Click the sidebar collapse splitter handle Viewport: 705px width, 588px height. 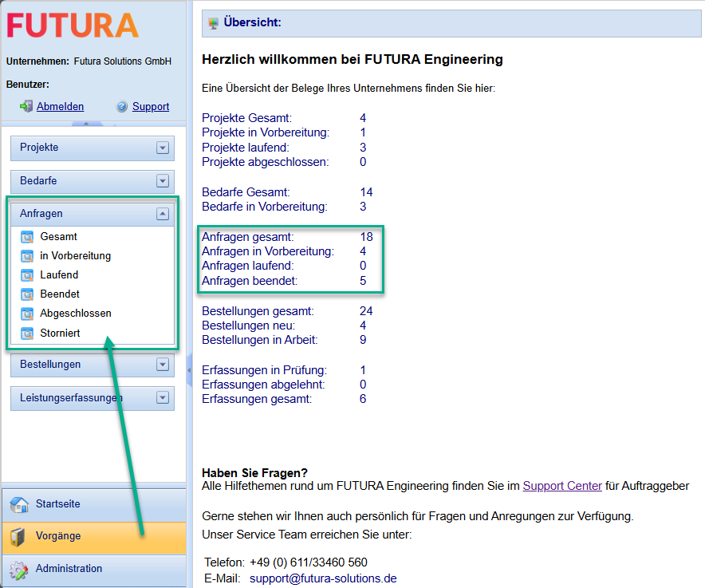(189, 370)
